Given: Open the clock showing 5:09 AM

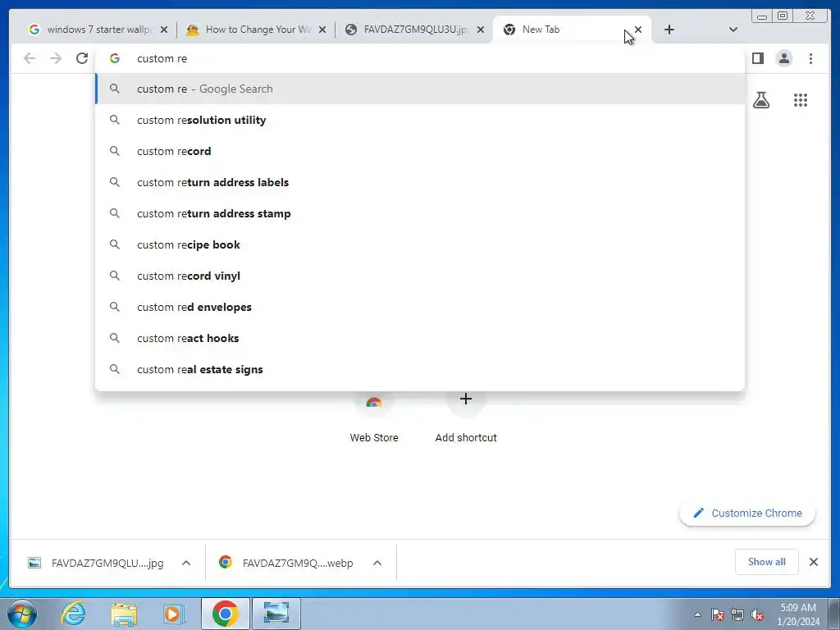Looking at the screenshot, I should click(x=798, y=614).
